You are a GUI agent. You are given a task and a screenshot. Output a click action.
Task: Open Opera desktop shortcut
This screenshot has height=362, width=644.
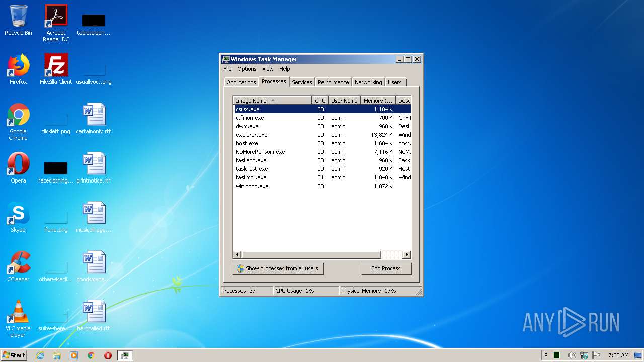(18, 168)
